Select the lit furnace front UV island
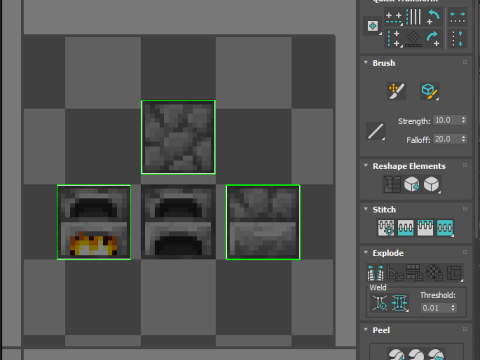 click(94, 222)
